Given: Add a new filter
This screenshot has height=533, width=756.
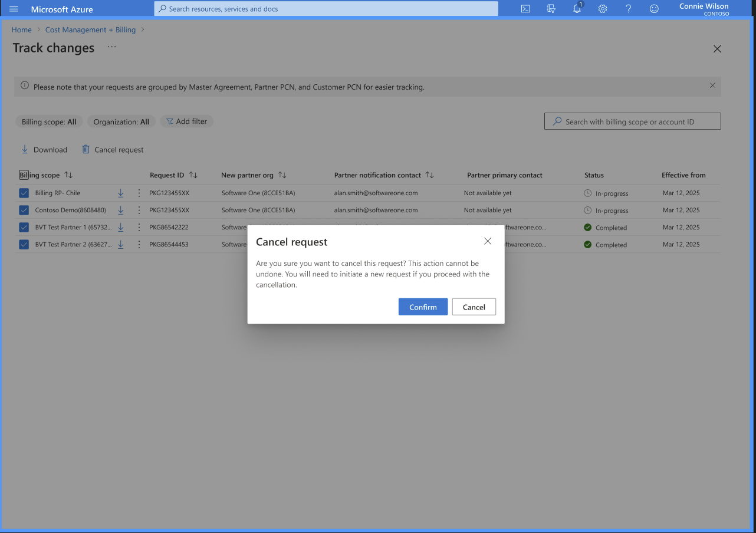Looking at the screenshot, I should point(186,121).
